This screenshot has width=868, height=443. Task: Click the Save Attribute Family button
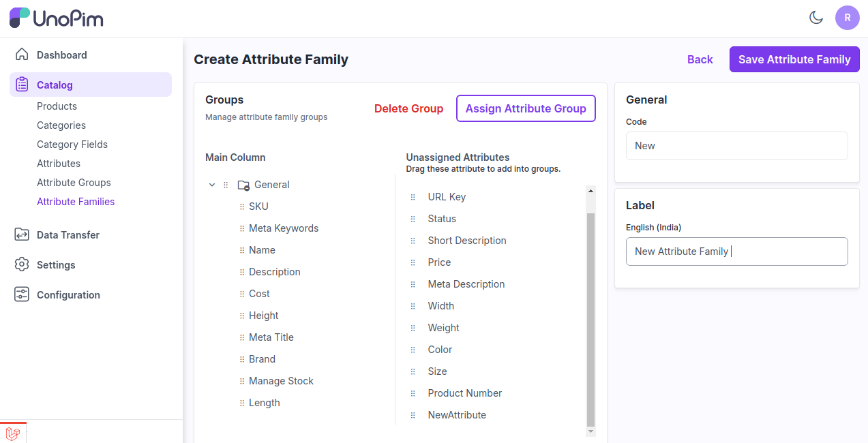click(794, 59)
